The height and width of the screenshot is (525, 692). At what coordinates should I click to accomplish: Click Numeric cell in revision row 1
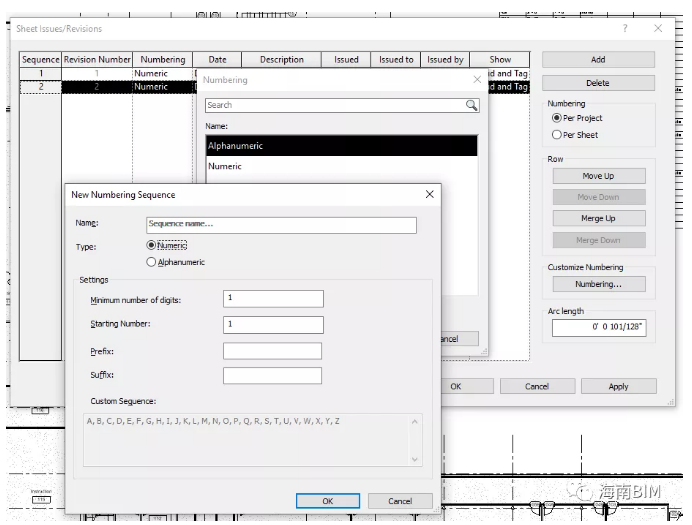pos(162,73)
